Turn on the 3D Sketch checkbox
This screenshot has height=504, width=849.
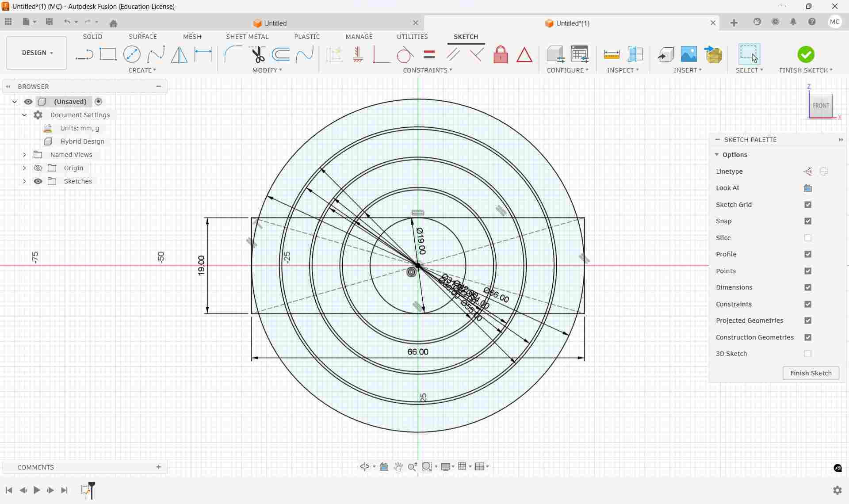click(x=807, y=354)
